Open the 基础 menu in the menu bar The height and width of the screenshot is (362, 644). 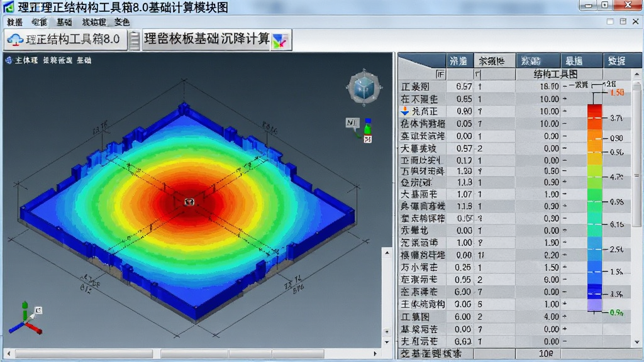click(x=65, y=22)
